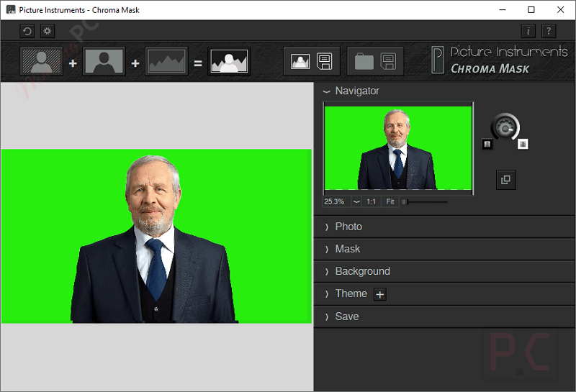This screenshot has height=392, width=576.
Task: Open settings via the gear icon
Action: pos(47,31)
